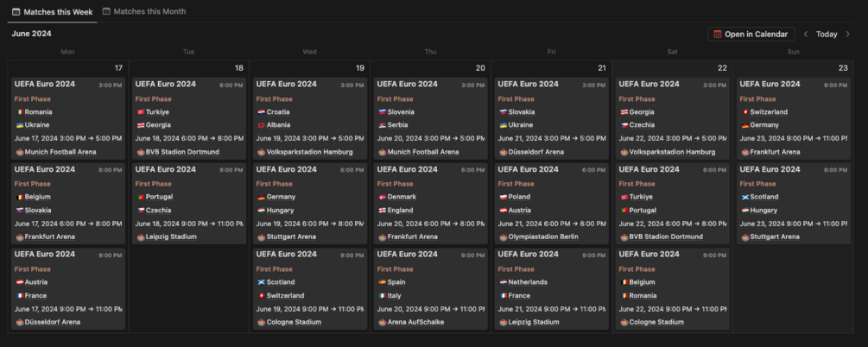
Task: Switch to Matches this Week tab
Action: pyautogui.click(x=53, y=11)
